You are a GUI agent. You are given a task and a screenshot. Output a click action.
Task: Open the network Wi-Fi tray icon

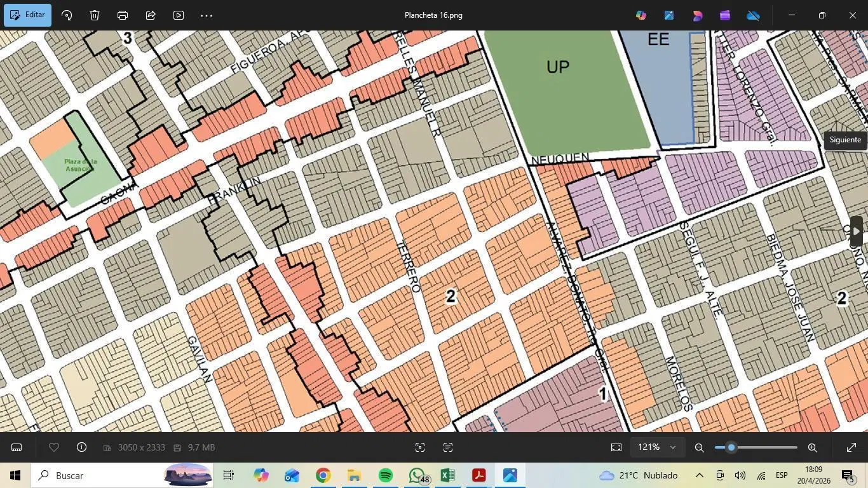coord(761,475)
